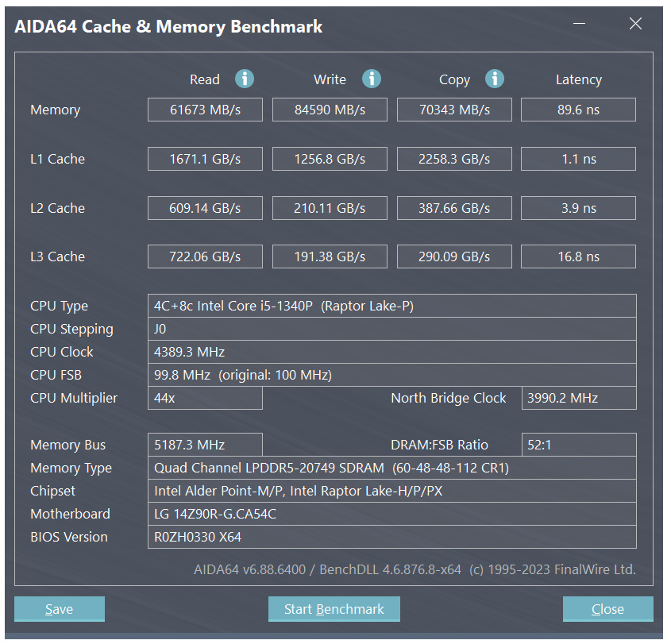
Task: Click the CPU Clock value field
Action: tap(391, 352)
